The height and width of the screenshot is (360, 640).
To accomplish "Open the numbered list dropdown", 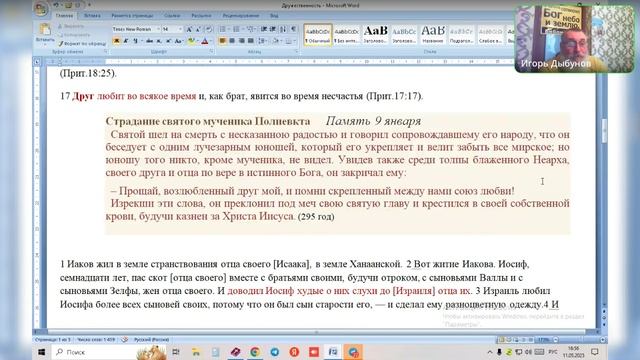I will click(x=242, y=29).
